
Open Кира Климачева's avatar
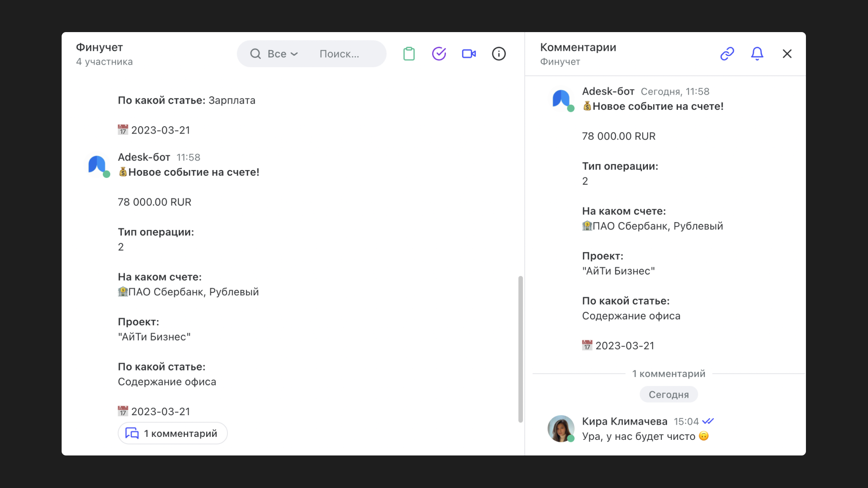560,428
